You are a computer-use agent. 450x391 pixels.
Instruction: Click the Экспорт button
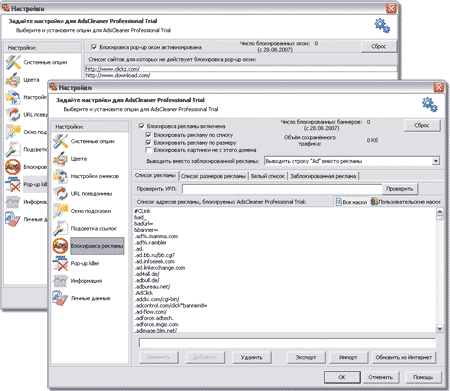[x=306, y=357]
